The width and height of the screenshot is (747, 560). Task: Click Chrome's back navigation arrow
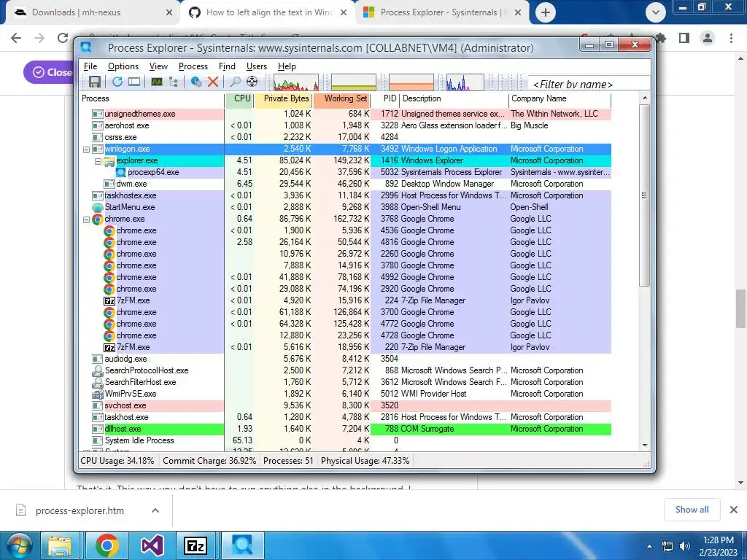tap(16, 38)
